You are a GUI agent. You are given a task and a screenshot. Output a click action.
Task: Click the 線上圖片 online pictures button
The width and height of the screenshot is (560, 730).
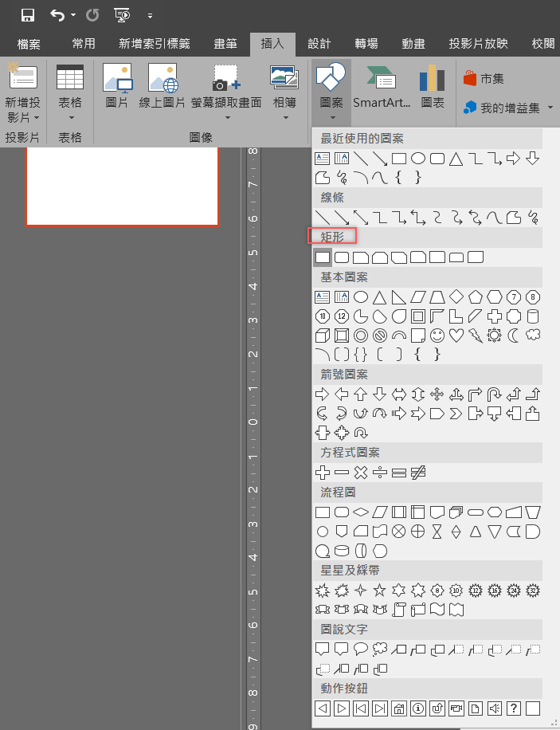pos(162,86)
